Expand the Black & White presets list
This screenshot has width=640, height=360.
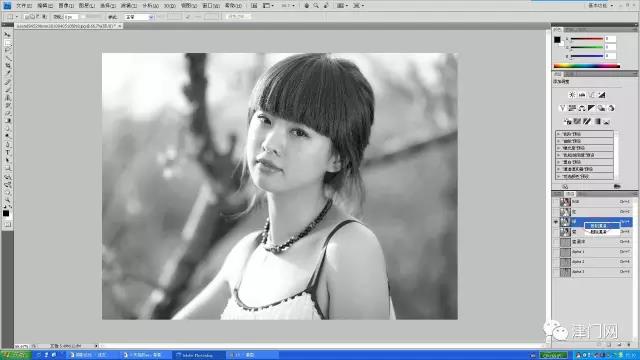tap(559, 162)
